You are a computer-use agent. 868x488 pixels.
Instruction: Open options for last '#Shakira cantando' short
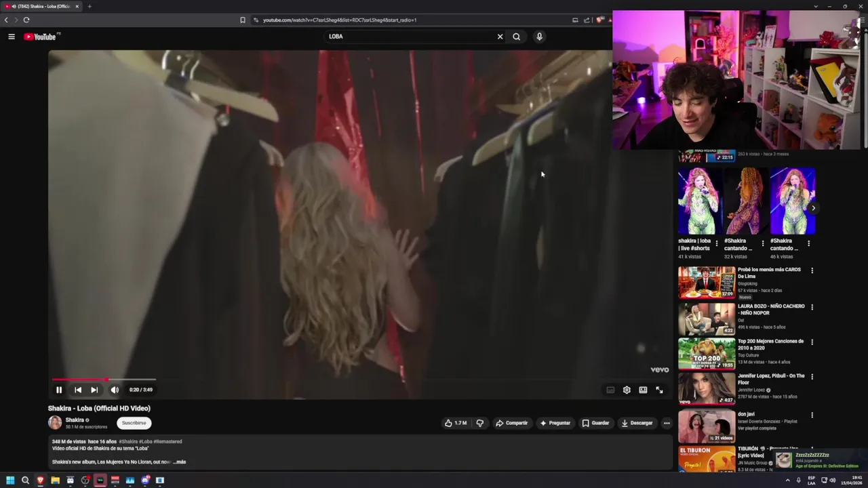808,243
